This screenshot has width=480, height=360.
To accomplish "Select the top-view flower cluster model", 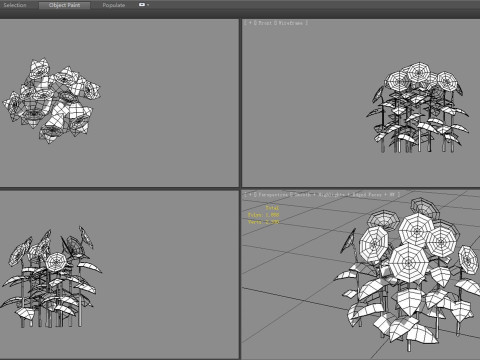I will (x=51, y=101).
